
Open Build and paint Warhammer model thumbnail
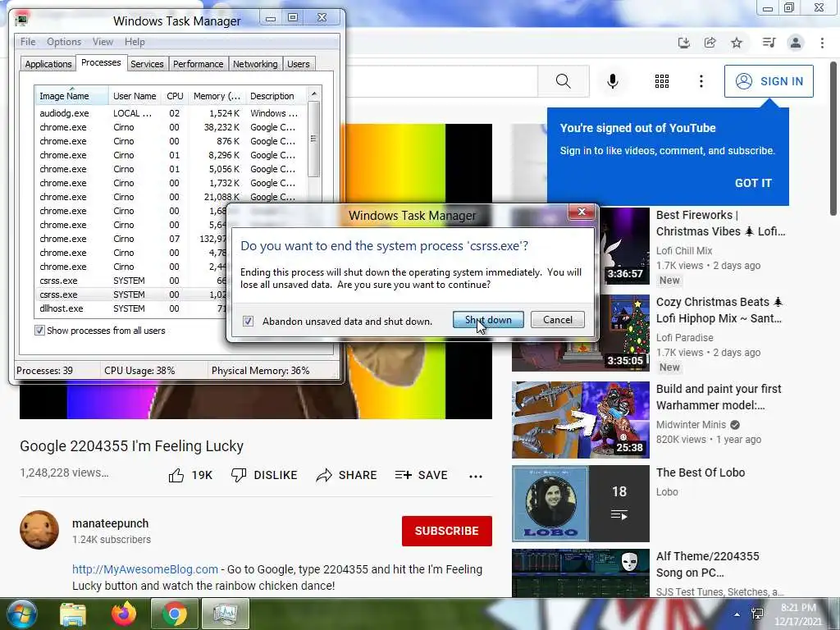pos(580,420)
